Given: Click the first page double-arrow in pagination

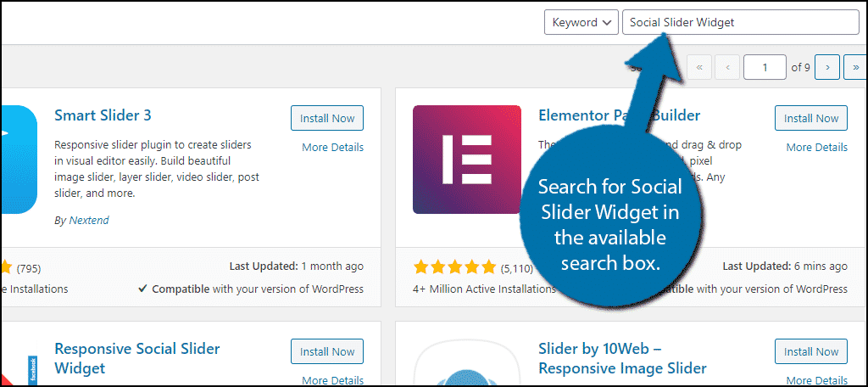Looking at the screenshot, I should pyautogui.click(x=699, y=66).
